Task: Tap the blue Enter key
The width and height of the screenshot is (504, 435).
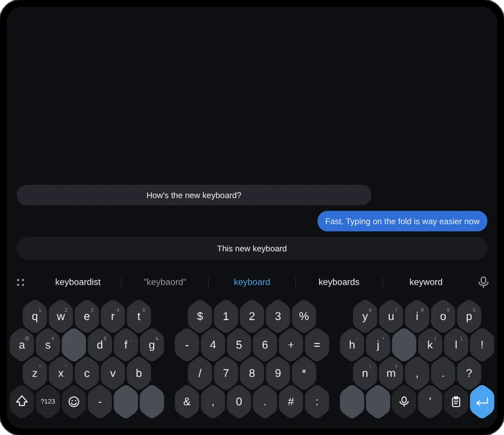Action: [x=482, y=401]
